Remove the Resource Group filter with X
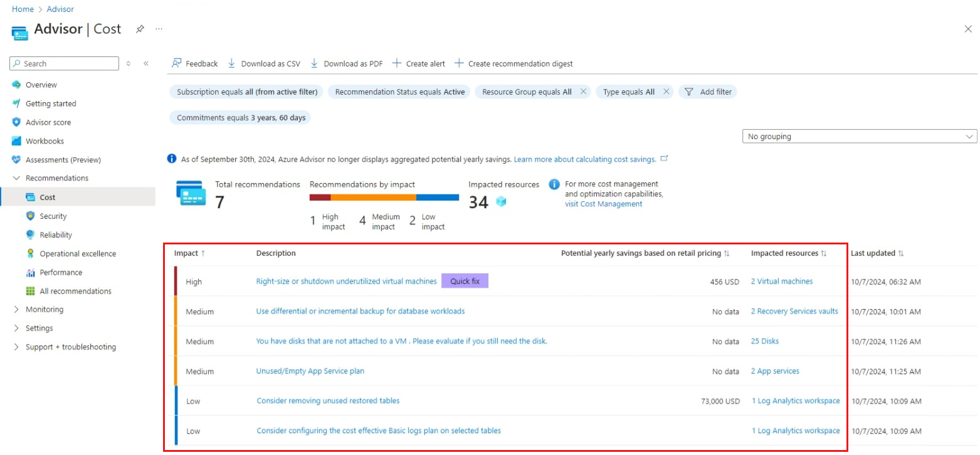Image resolution: width=980 pixels, height=455 pixels. coord(583,92)
